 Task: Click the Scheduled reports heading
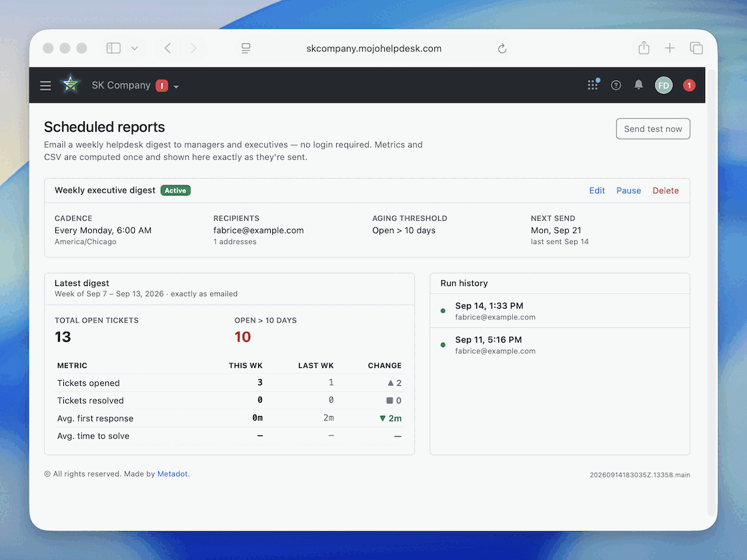point(104,127)
